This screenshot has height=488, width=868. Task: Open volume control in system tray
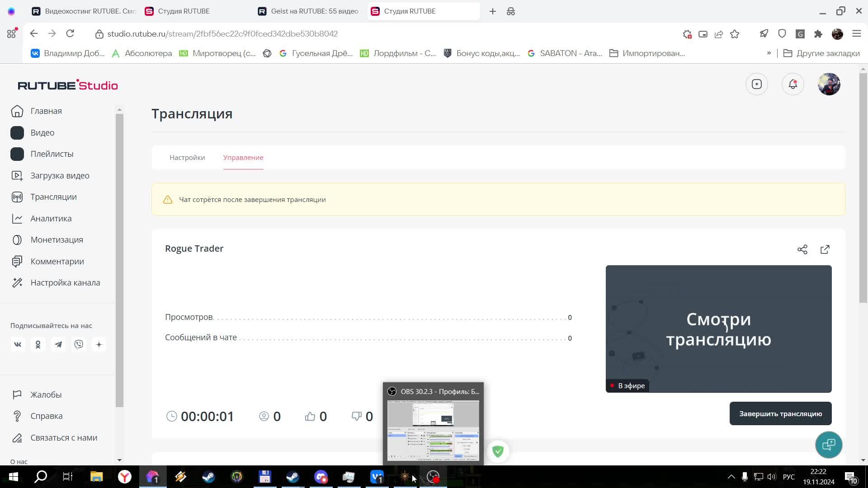[x=772, y=477]
